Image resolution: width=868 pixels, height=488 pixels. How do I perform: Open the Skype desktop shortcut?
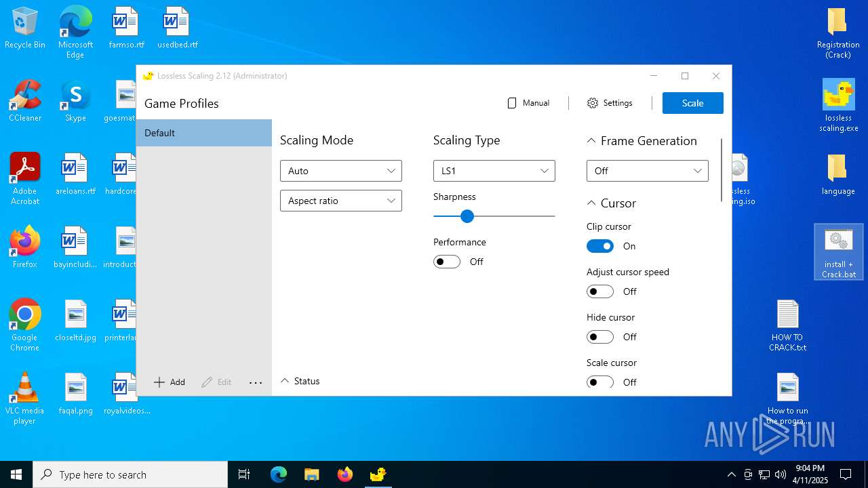tap(75, 101)
